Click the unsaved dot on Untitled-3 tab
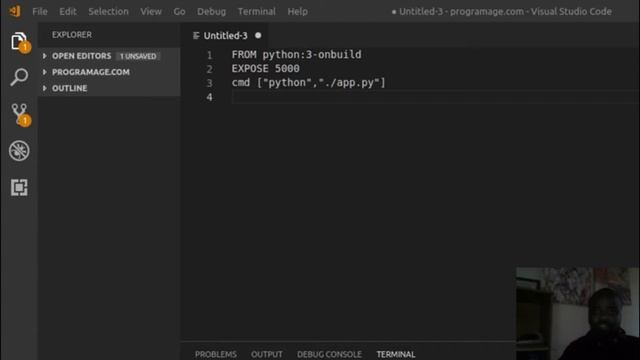Screen dimensions: 640x360 [258, 36]
